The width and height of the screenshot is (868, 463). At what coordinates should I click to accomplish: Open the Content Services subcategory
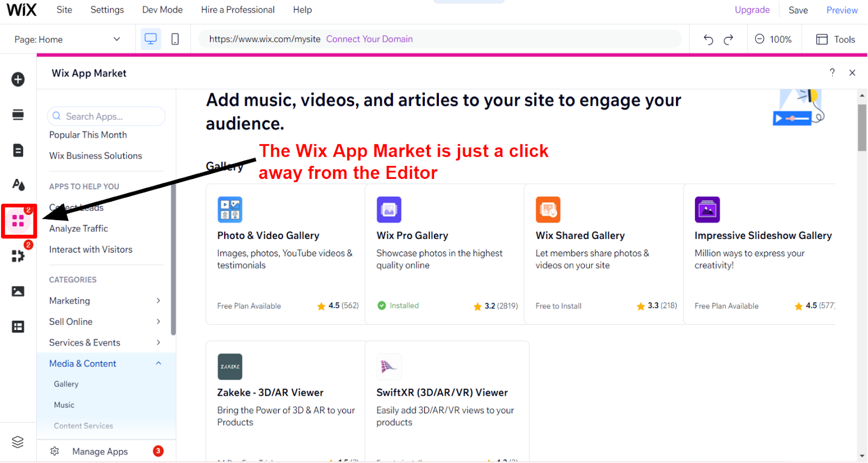click(x=84, y=426)
